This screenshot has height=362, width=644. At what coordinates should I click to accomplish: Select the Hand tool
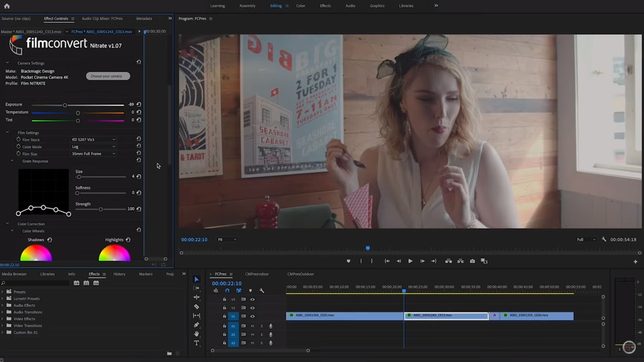coord(197,334)
